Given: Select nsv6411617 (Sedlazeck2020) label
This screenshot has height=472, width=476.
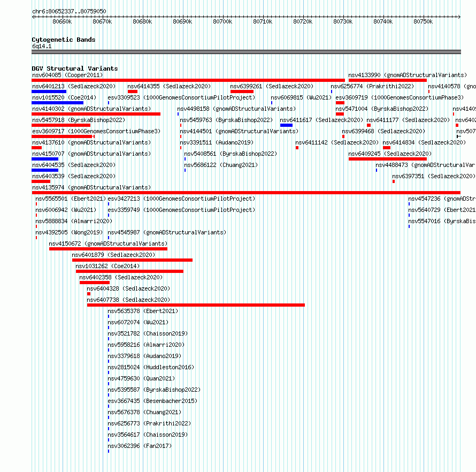Looking at the screenshot, I should pos(321,120).
